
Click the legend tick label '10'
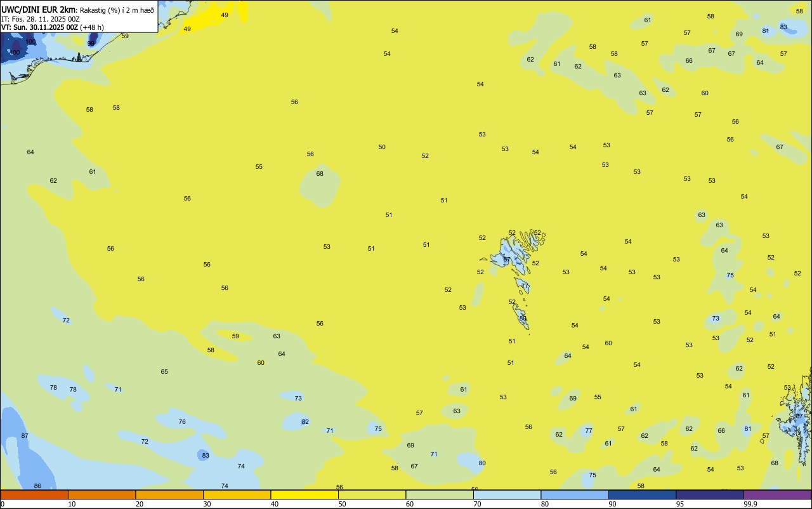(x=72, y=504)
